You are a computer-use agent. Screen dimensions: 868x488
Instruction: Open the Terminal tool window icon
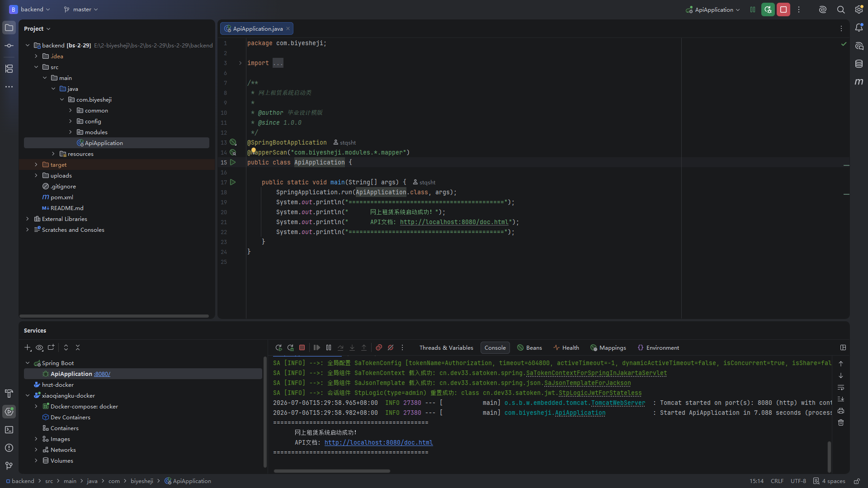click(9, 430)
